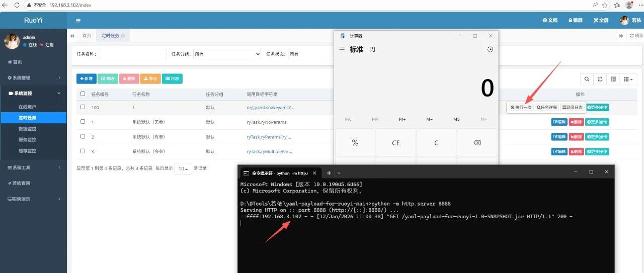
Task: Enter 全屏 fullscreen mode in RuoYi header
Action: point(601,21)
